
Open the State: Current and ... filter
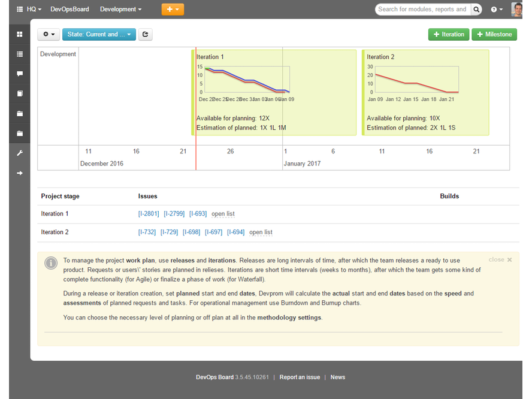(x=99, y=34)
